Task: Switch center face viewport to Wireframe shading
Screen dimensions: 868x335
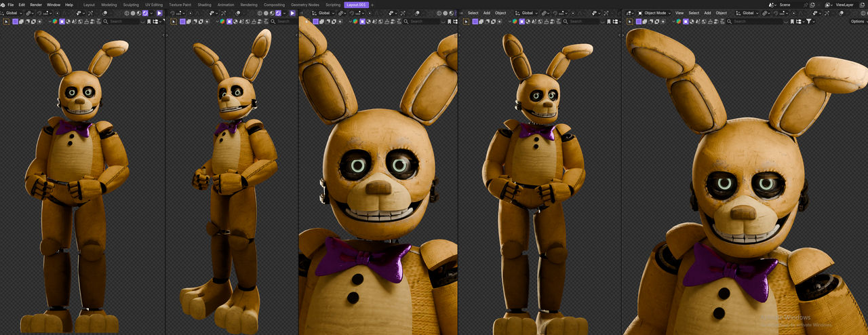Action: [x=439, y=13]
